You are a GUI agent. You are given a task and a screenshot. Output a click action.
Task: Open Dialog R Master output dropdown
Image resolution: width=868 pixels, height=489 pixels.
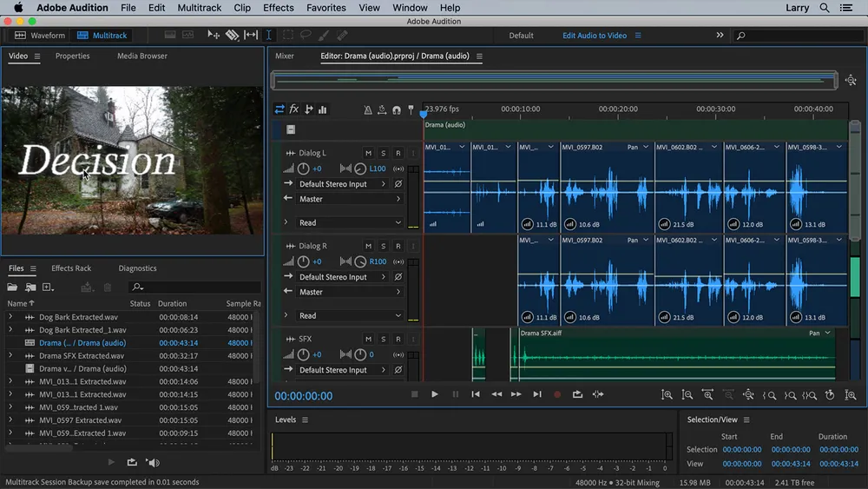pos(349,292)
